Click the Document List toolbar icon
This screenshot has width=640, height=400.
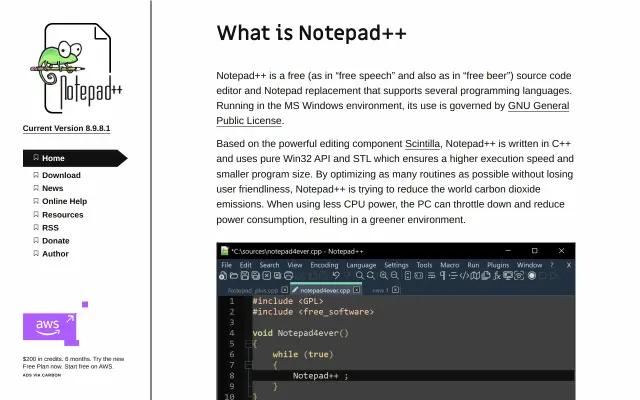486,276
